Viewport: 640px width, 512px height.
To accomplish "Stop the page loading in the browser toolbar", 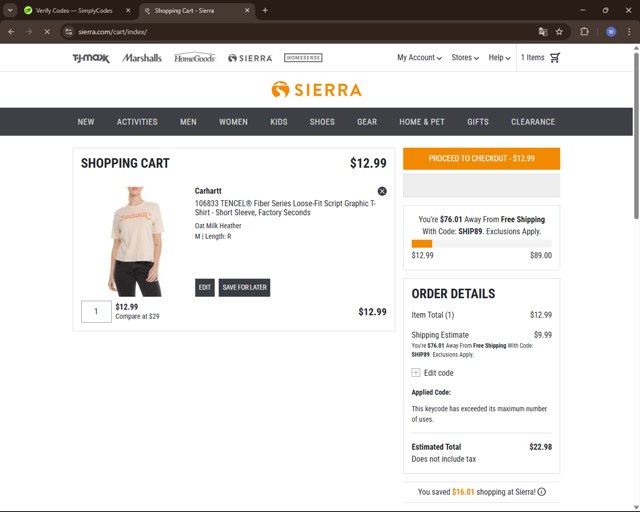I will (x=47, y=32).
